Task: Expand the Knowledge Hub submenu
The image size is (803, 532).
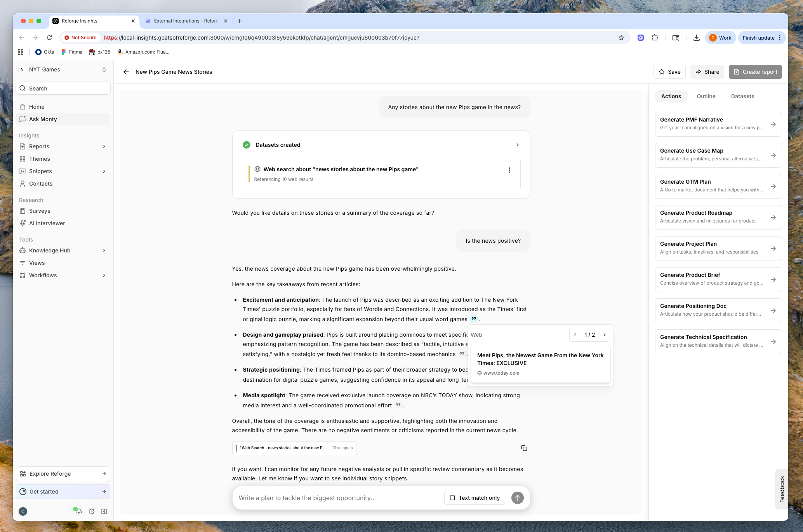Action: coord(104,250)
